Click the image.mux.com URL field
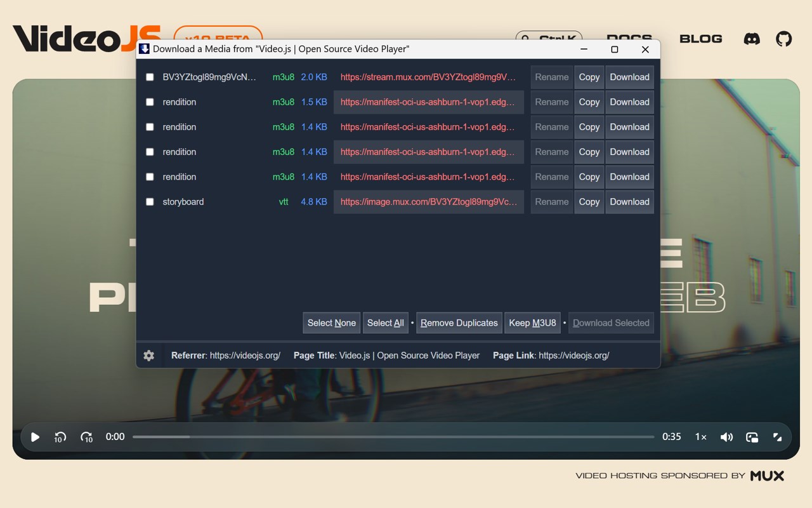 click(429, 202)
